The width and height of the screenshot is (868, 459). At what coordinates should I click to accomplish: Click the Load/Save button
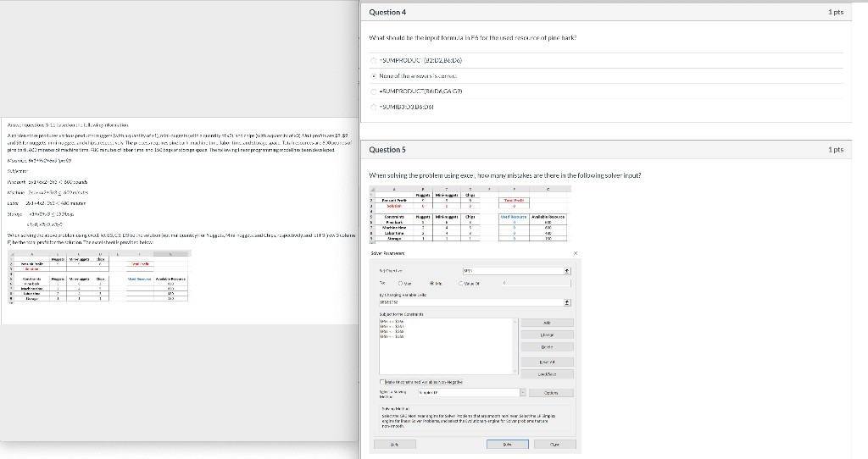[x=547, y=373]
